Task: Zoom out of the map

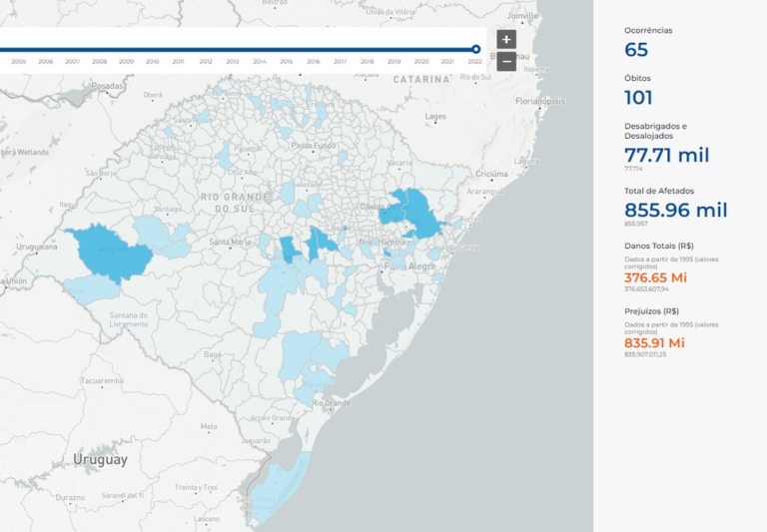Action: click(506, 62)
